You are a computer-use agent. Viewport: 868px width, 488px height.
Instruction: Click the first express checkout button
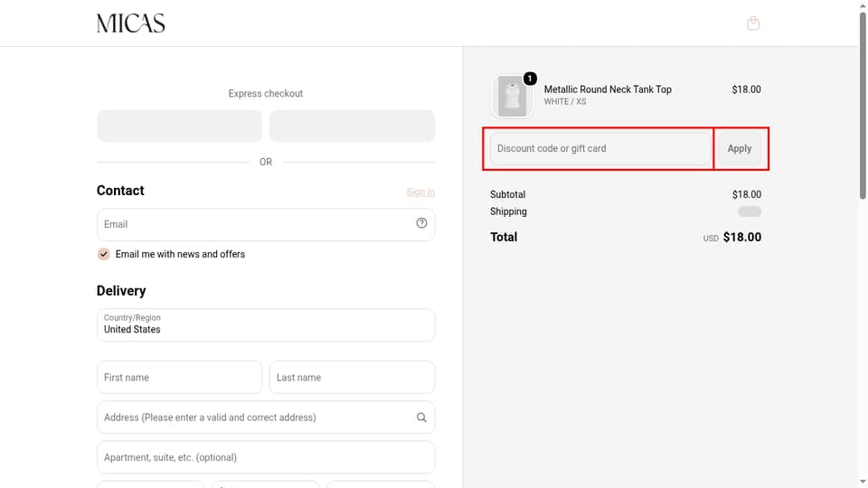point(179,126)
